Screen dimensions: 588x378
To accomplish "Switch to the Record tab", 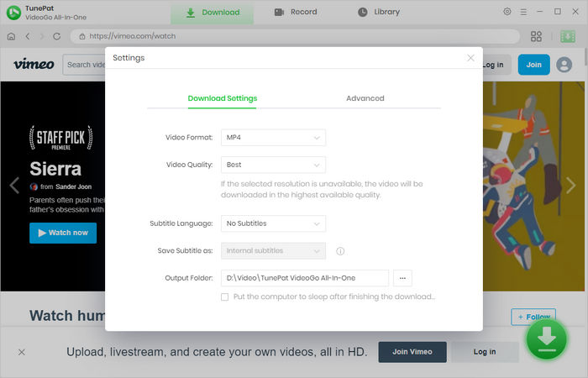I will 296,12.
